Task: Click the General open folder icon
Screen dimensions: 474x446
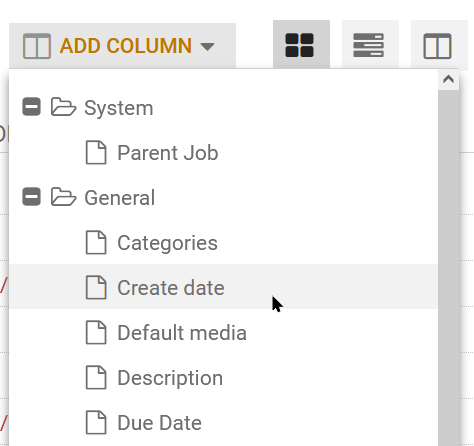Action: 63,197
